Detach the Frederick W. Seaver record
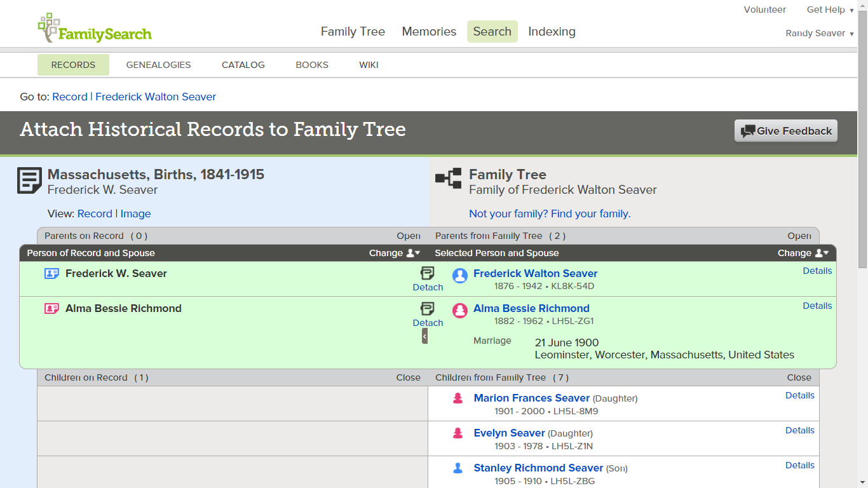868x488 pixels. click(428, 287)
